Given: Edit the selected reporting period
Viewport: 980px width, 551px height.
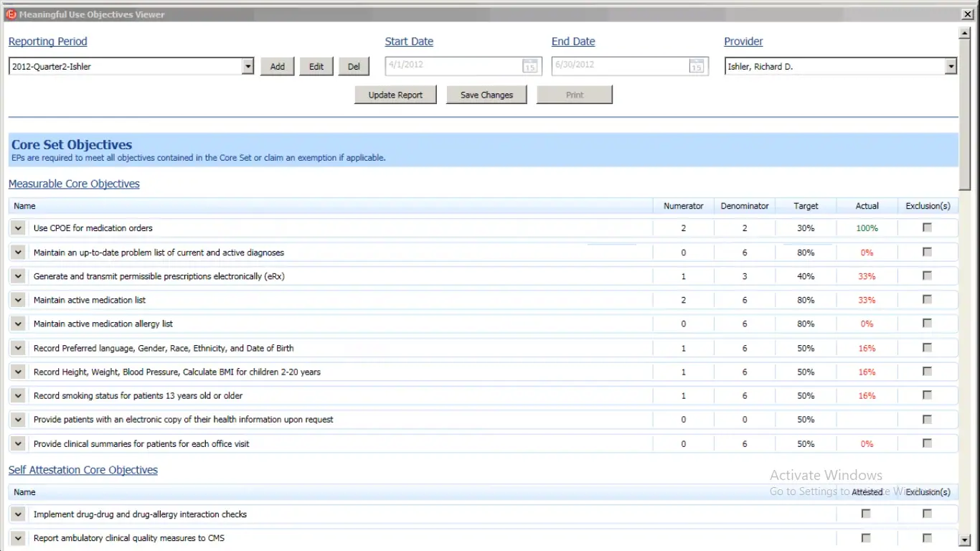Looking at the screenshot, I should coord(316,66).
